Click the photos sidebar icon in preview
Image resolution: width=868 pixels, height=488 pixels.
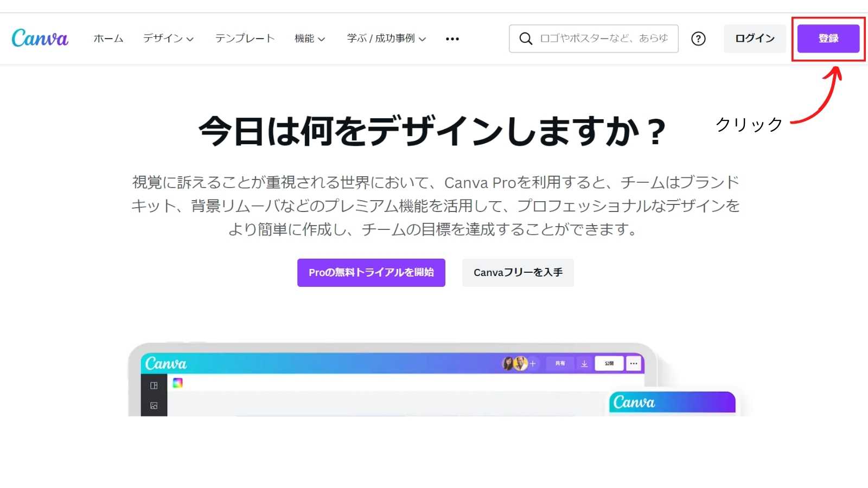pyautogui.click(x=154, y=406)
